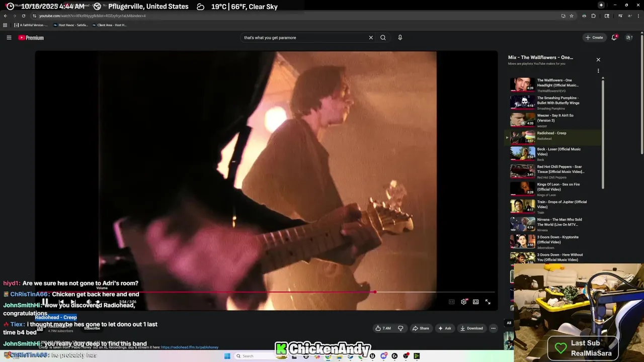The image size is (644, 362).
Task: Skip to the next video
Action: [73, 302]
